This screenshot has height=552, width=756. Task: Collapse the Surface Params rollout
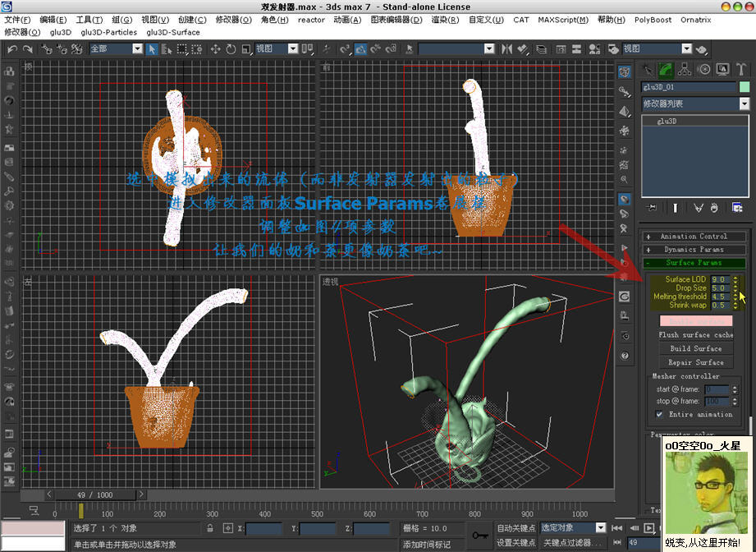(694, 263)
